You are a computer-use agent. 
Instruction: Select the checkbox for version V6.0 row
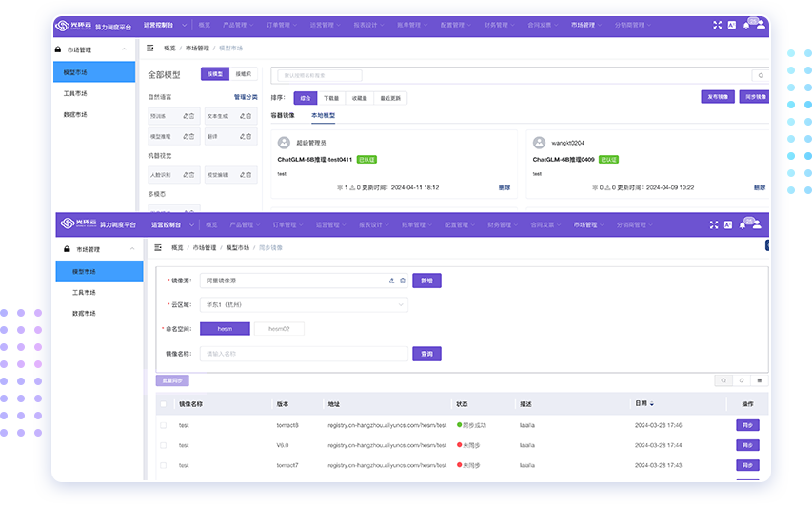coord(164,445)
